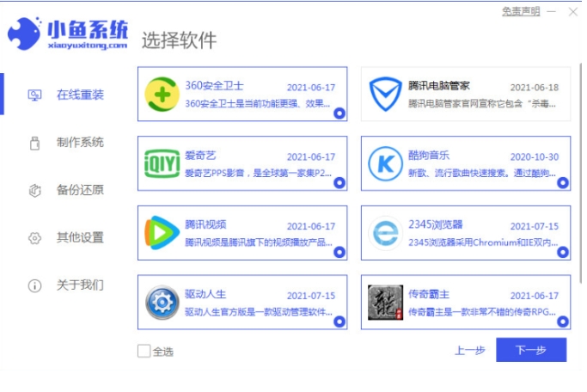Viewport: 587px width, 392px height.
Task: Deselect the 传奇霸主 selection circle
Action: pos(563,322)
